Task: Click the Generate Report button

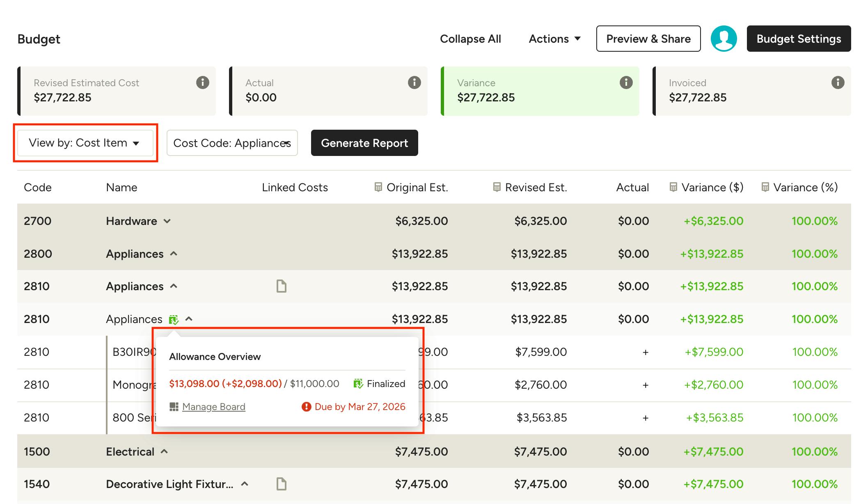Action: (x=364, y=143)
